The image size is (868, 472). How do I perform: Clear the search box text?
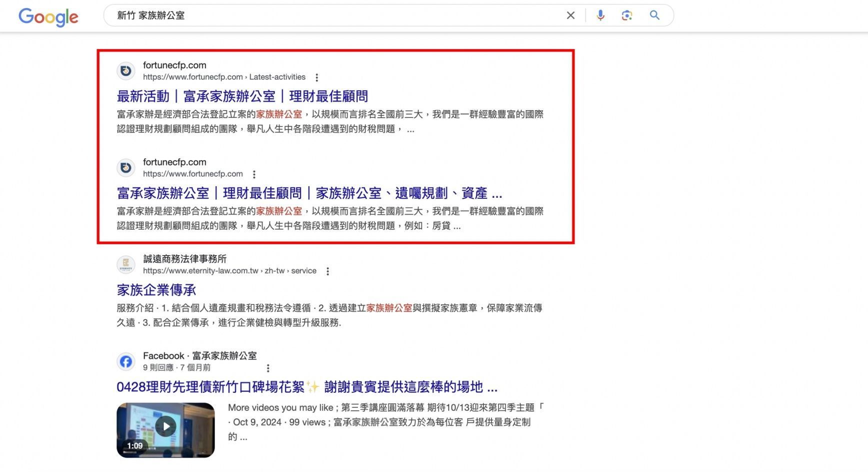(570, 16)
